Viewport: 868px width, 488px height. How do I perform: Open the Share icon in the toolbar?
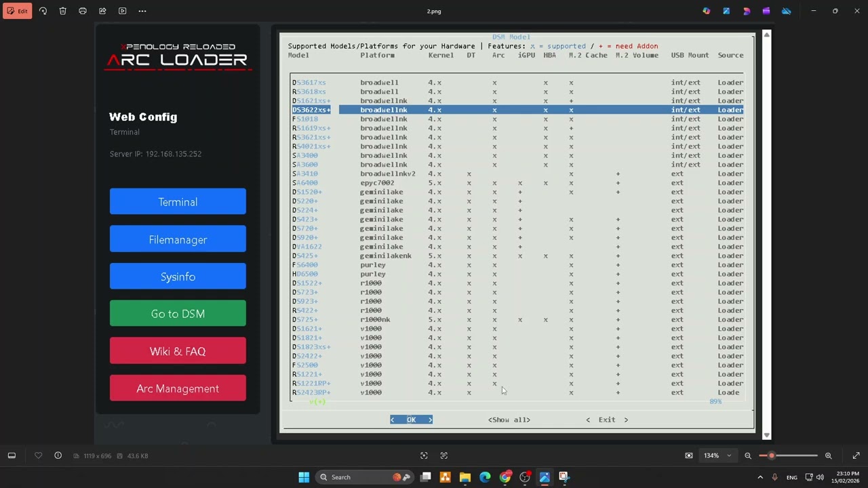[102, 11]
